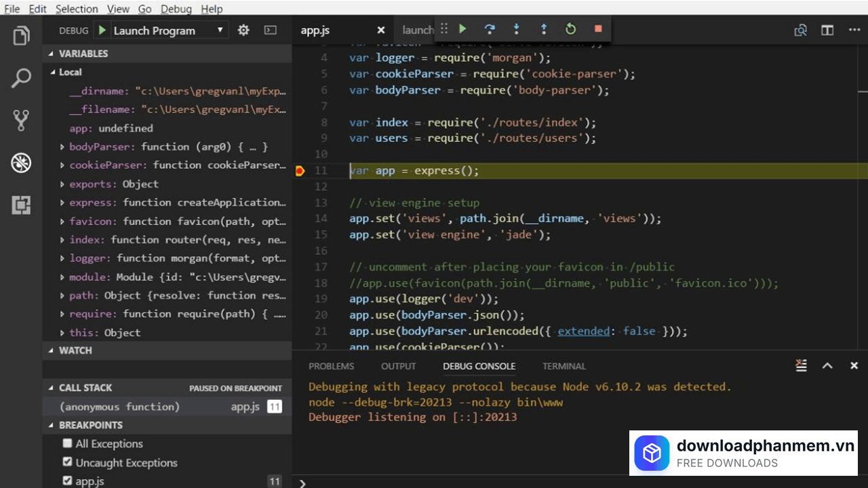The image size is (868, 488).
Task: Click the Split Editor icon
Action: click(x=827, y=30)
